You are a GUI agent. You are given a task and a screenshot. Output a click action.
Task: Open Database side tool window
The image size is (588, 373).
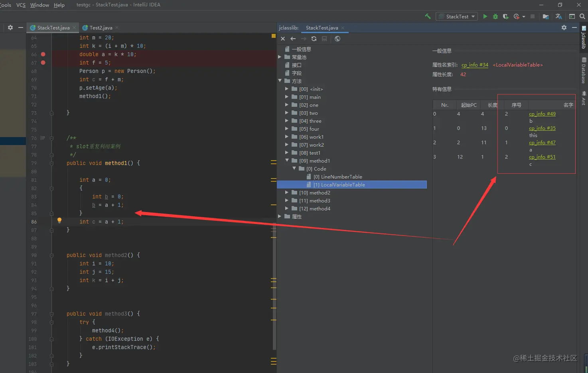click(x=584, y=71)
